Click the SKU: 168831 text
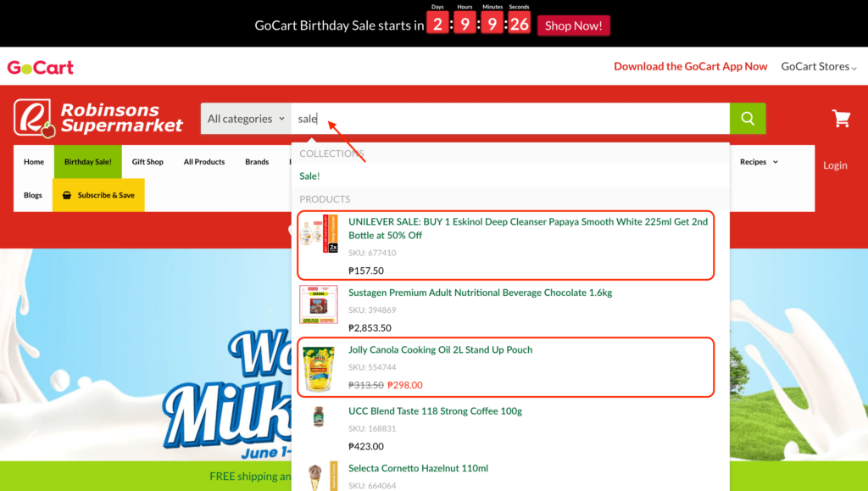This screenshot has height=491, width=868. [x=372, y=428]
